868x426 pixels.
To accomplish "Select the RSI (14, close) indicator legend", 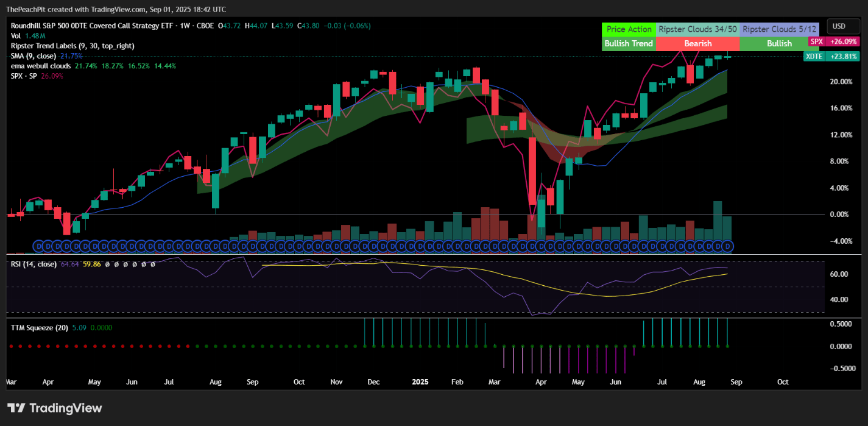I will click(x=34, y=264).
